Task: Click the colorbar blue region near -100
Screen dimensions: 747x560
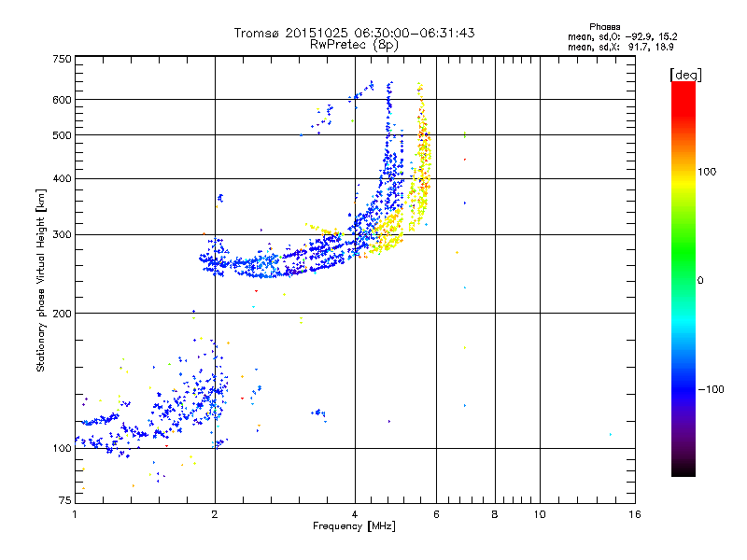Action: 684,388
